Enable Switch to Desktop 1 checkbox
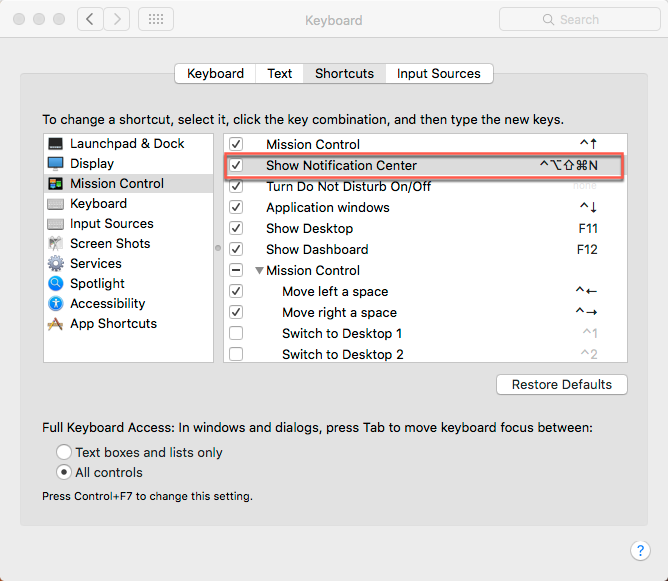 [236, 333]
